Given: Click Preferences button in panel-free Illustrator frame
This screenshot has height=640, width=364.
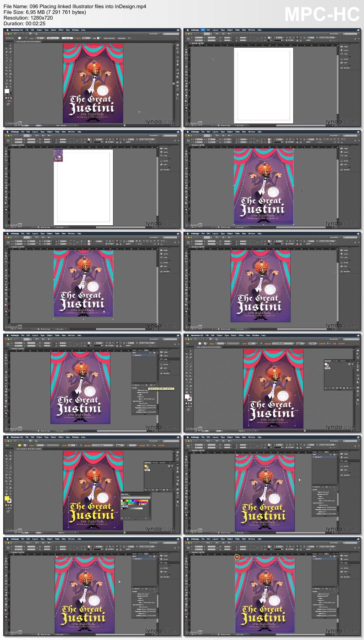Looking at the screenshot, I should pos(121,38).
